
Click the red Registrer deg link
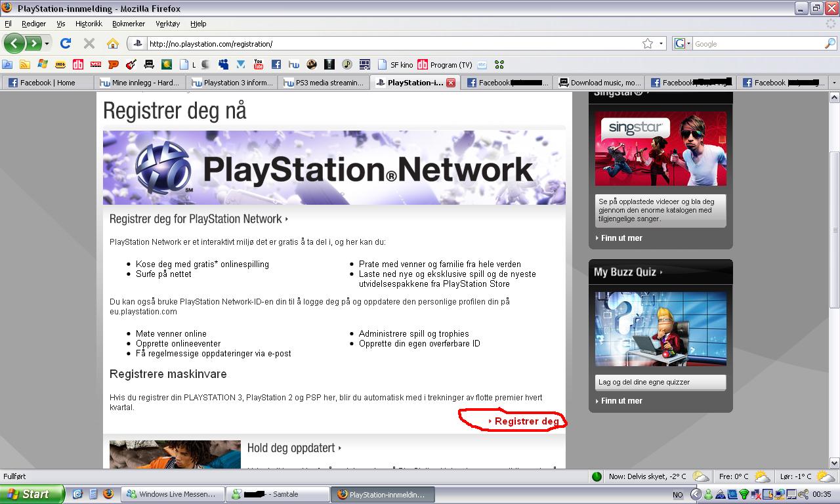point(527,421)
